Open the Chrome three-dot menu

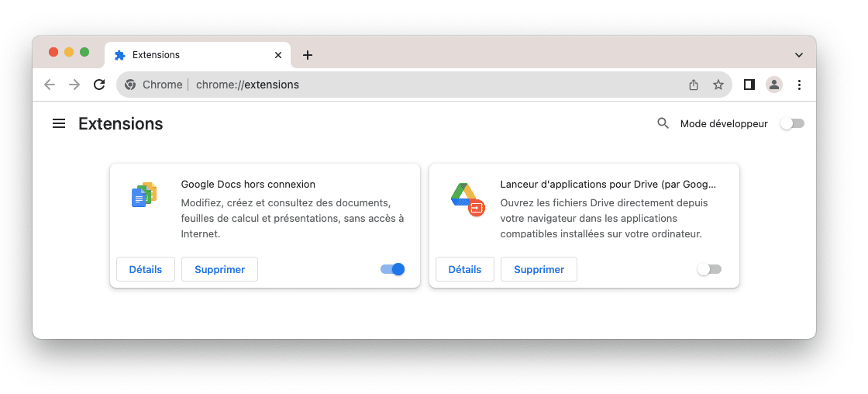click(799, 85)
